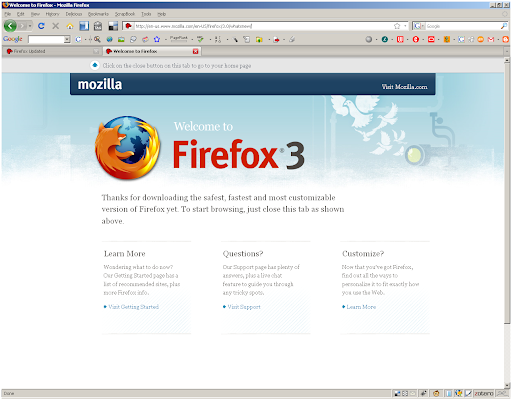Click the info icon beside close-tab hint

(x=95, y=65)
